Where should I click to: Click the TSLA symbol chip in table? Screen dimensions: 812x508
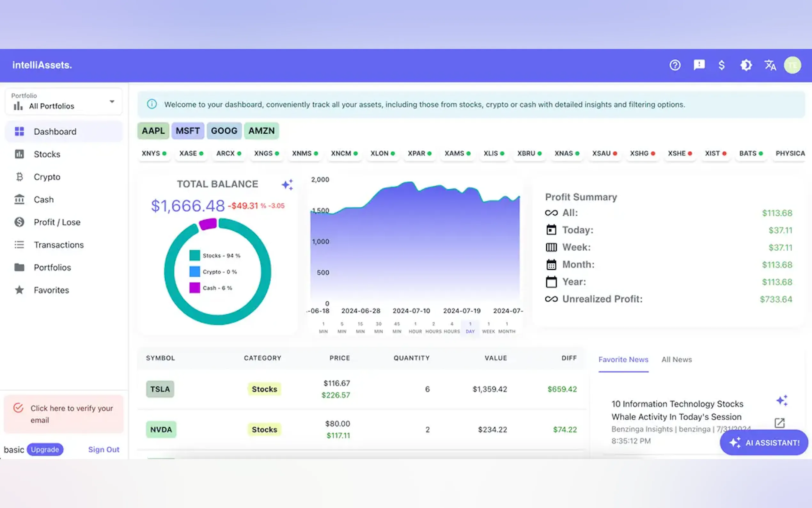(x=160, y=389)
